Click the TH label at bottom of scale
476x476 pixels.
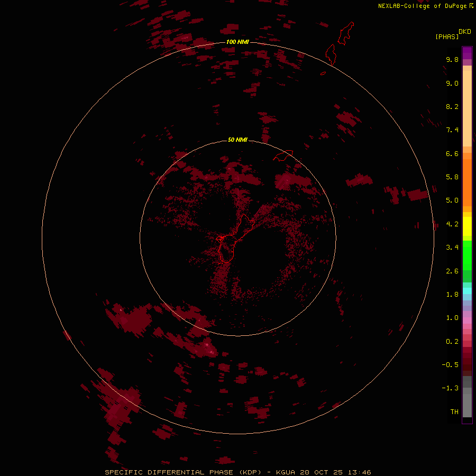454,411
